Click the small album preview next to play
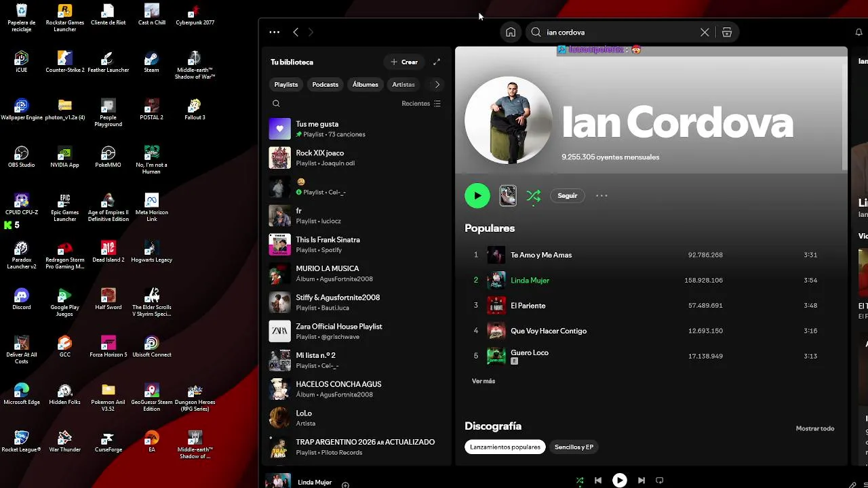 pyautogui.click(x=508, y=196)
